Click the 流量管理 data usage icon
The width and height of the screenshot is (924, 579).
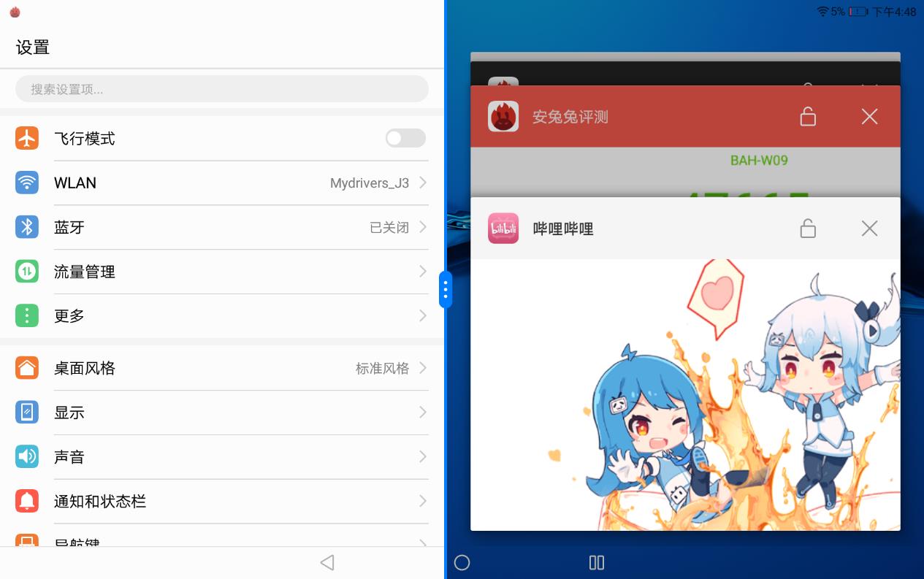point(27,272)
